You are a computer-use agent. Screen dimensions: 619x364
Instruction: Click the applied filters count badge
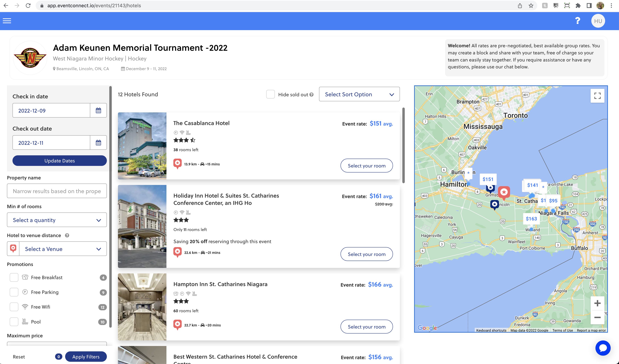59,357
